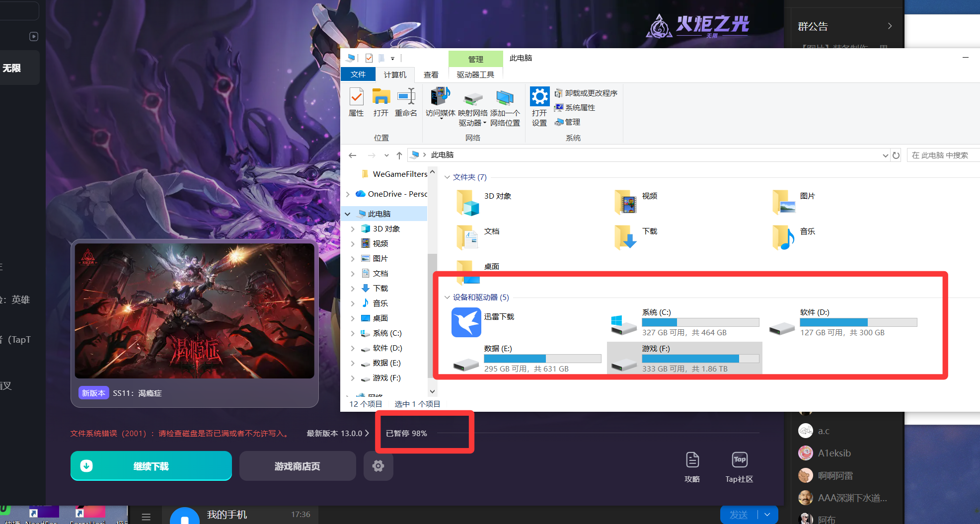Viewport: 980px width, 524px height.
Task: Expand System (C:) in navigation tree
Action: pos(353,333)
